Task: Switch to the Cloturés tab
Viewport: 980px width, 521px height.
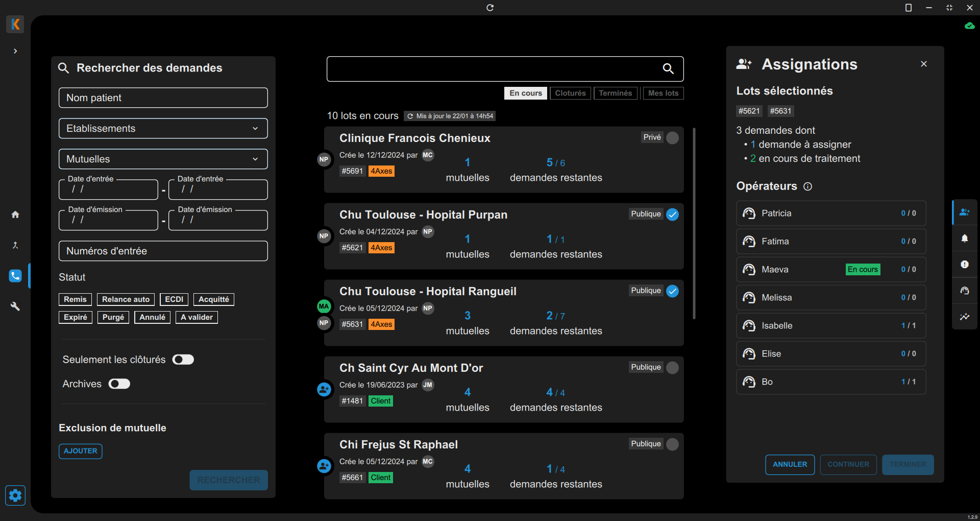Action: (571, 93)
